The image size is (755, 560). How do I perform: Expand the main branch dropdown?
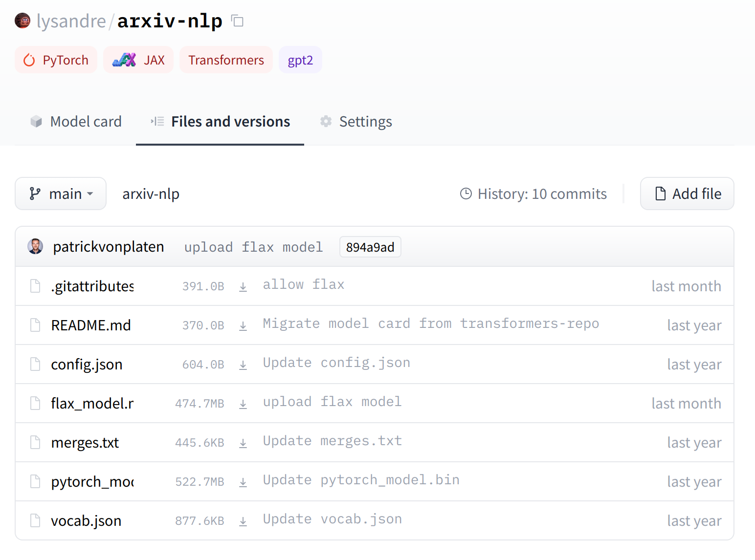click(x=61, y=194)
